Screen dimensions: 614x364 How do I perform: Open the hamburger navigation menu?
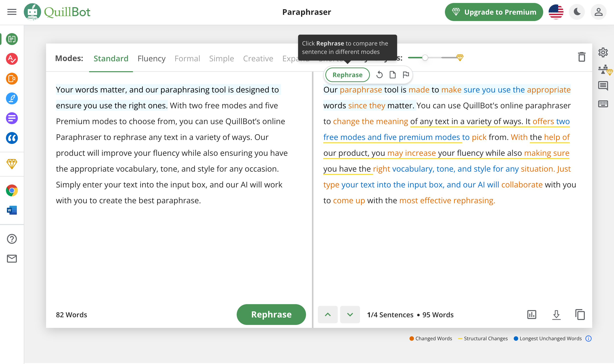[12, 12]
